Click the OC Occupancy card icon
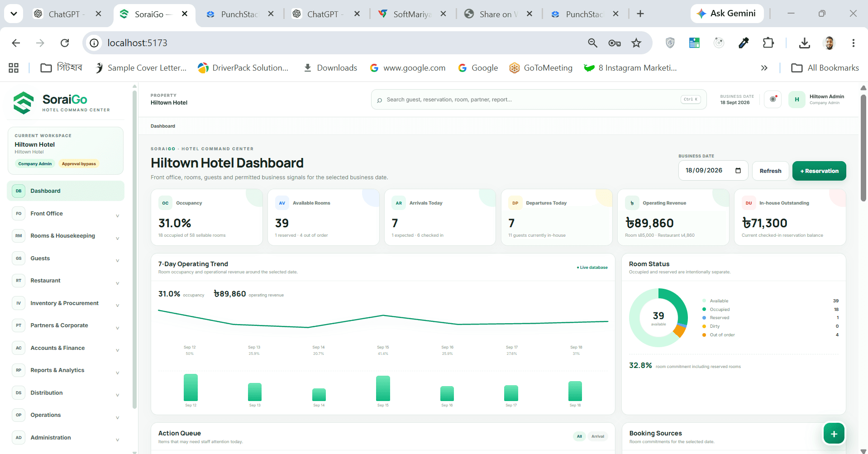Image resolution: width=868 pixels, height=454 pixels. 165,203
